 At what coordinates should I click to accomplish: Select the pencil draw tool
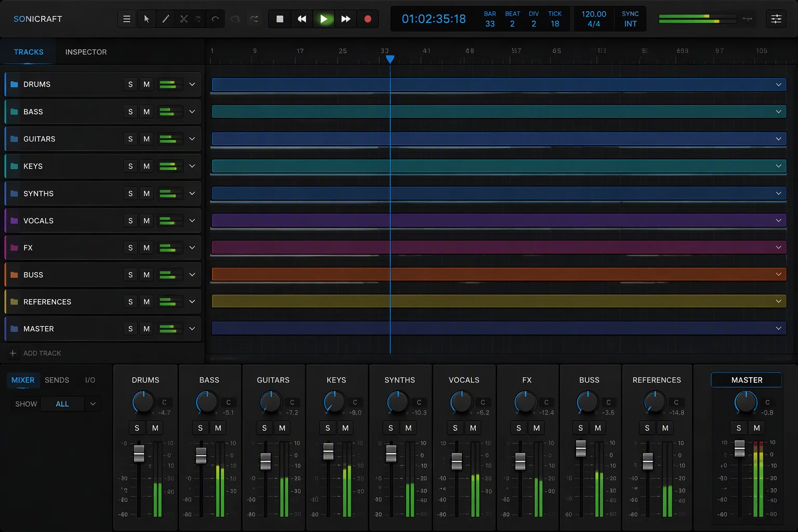[x=166, y=19]
